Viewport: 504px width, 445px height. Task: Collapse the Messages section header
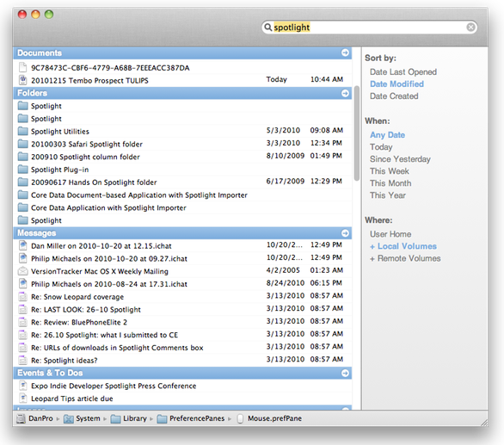point(182,233)
